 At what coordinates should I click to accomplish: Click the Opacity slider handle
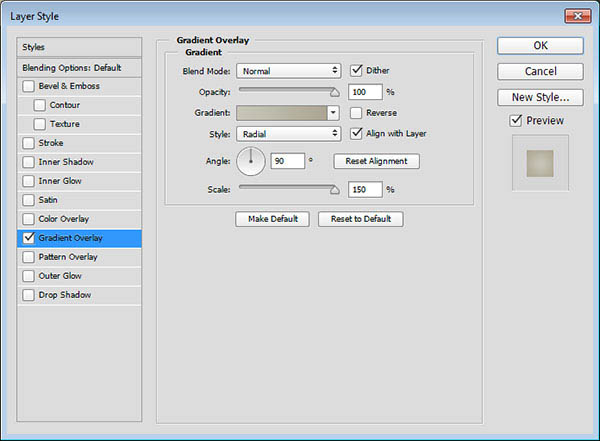[x=334, y=92]
